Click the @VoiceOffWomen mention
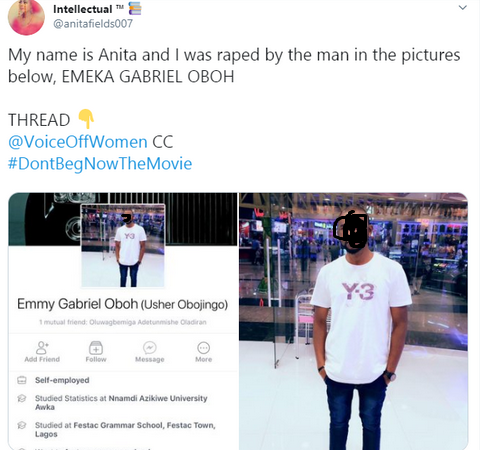This screenshot has height=451, width=480. click(x=78, y=142)
